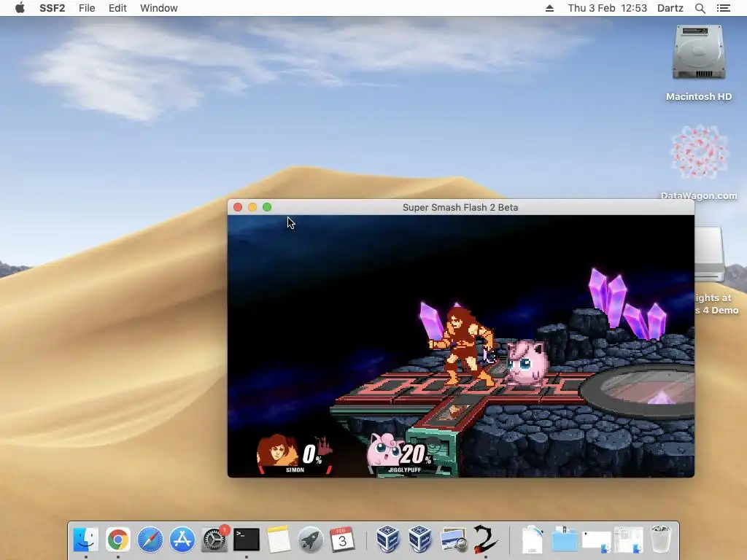Launch Safari from the dock
This screenshot has height=560, width=747.
(x=150, y=539)
